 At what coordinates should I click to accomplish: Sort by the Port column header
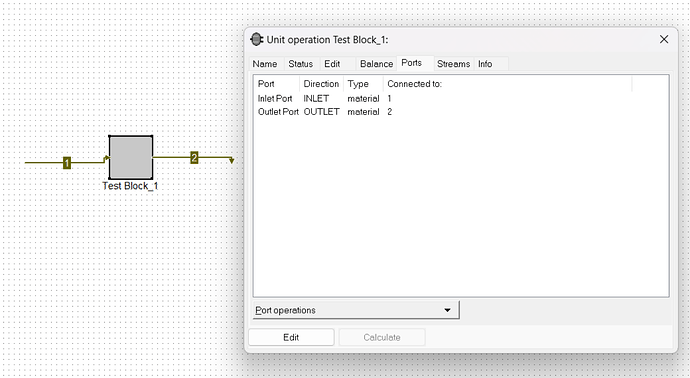(x=277, y=84)
